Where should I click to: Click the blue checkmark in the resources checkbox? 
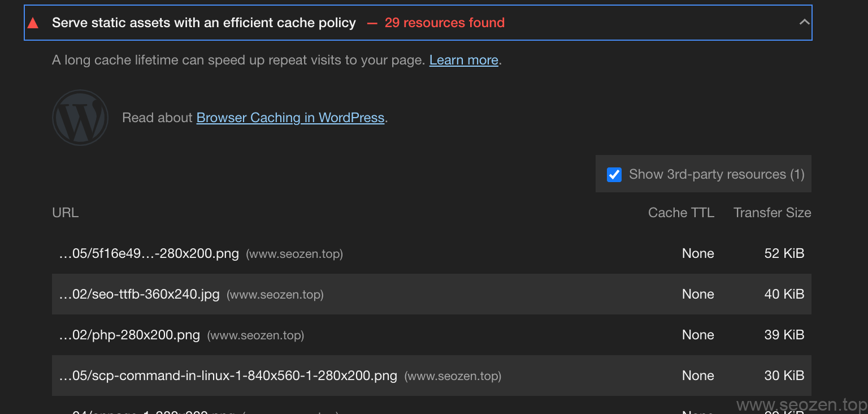point(614,174)
